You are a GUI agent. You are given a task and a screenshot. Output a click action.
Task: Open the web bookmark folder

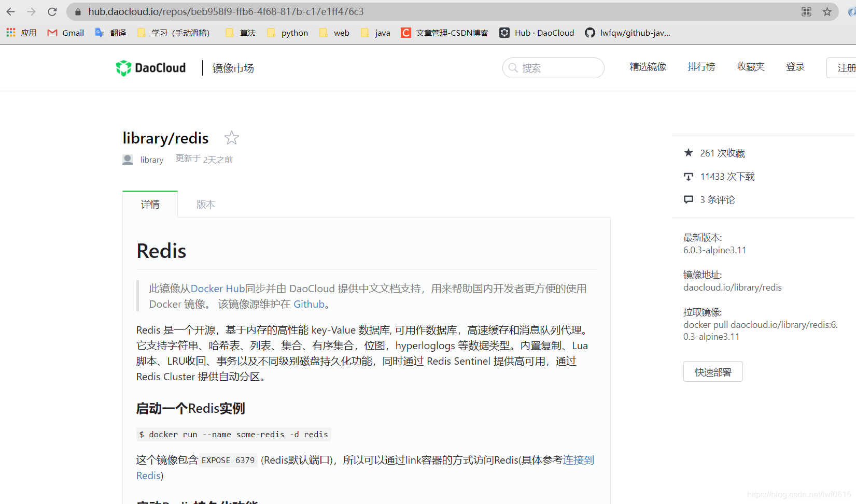[334, 33]
